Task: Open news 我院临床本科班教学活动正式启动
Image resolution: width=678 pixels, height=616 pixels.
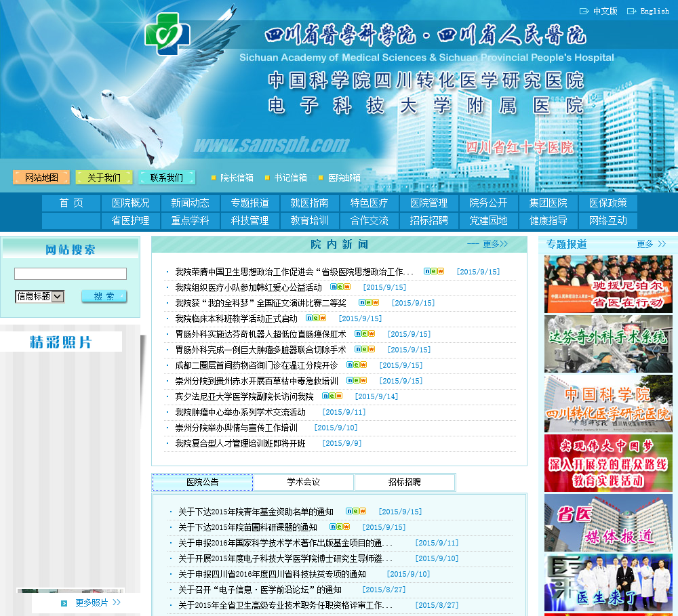Action: pyautogui.click(x=236, y=319)
